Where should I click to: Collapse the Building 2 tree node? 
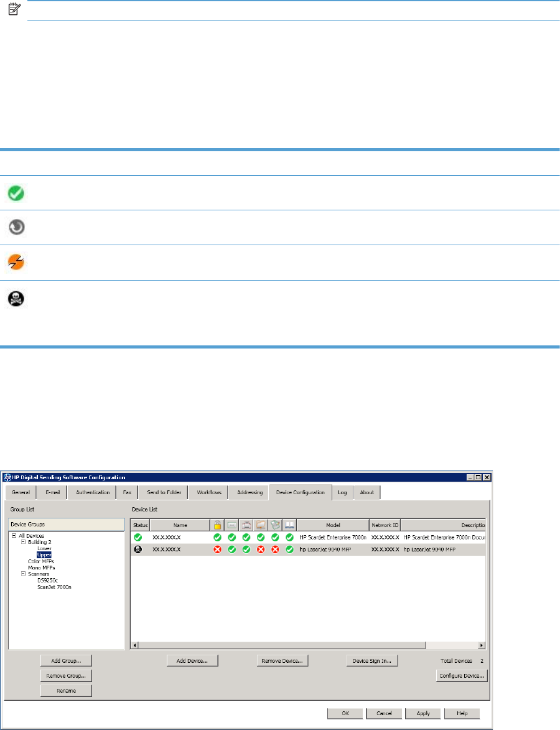23,542
